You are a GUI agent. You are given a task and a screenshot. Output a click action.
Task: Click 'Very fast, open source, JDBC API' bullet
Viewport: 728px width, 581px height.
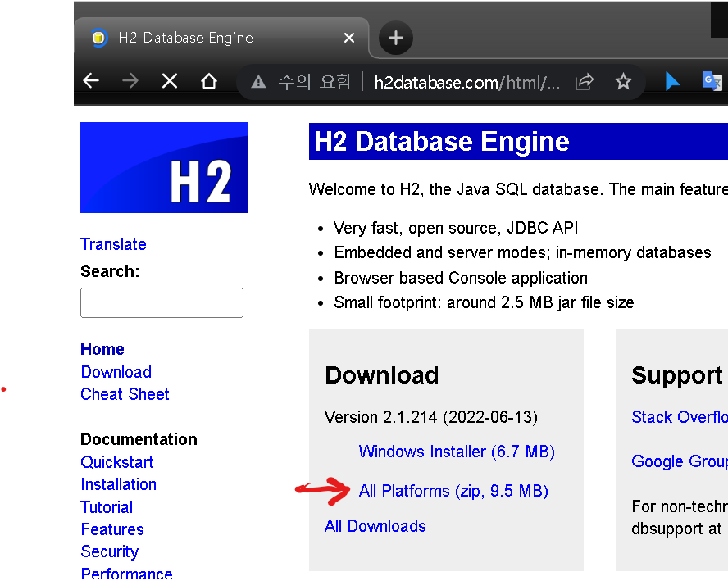[x=456, y=228]
